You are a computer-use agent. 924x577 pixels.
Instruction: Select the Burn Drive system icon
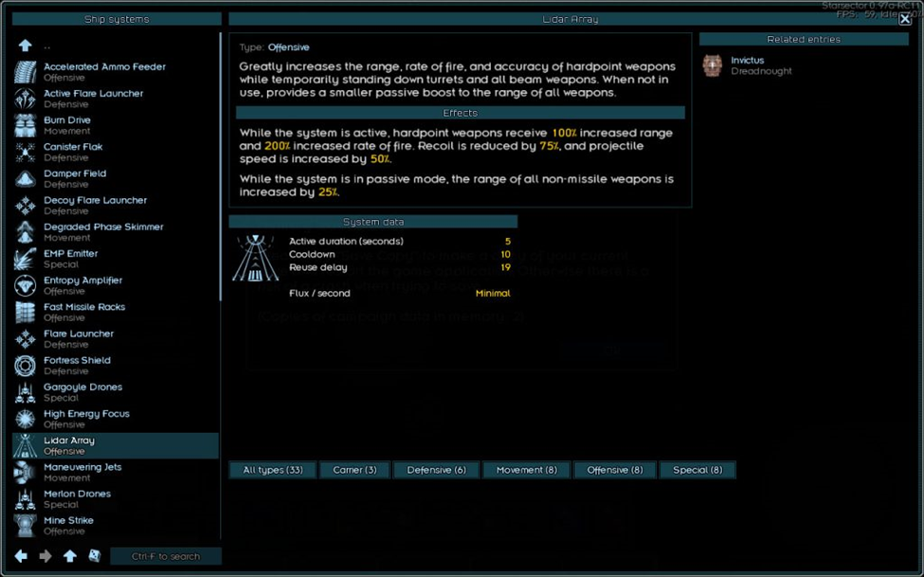[26, 125]
